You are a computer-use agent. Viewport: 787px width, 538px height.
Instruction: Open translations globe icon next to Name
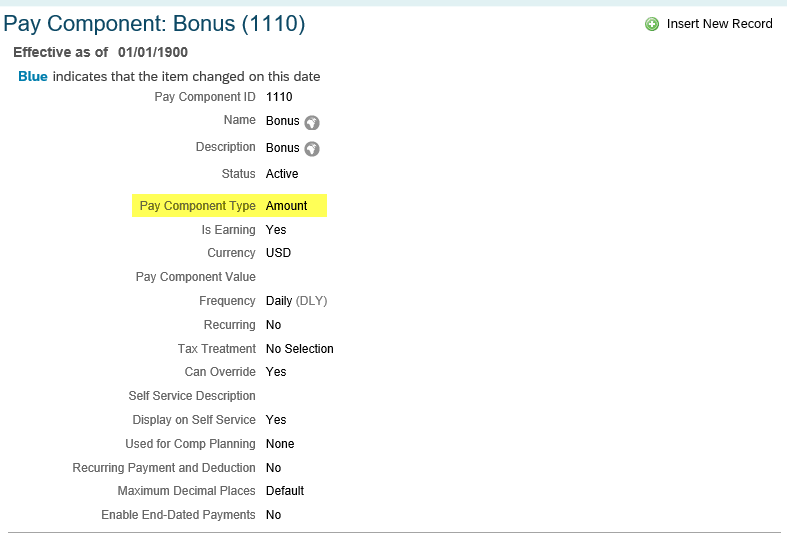click(x=312, y=122)
